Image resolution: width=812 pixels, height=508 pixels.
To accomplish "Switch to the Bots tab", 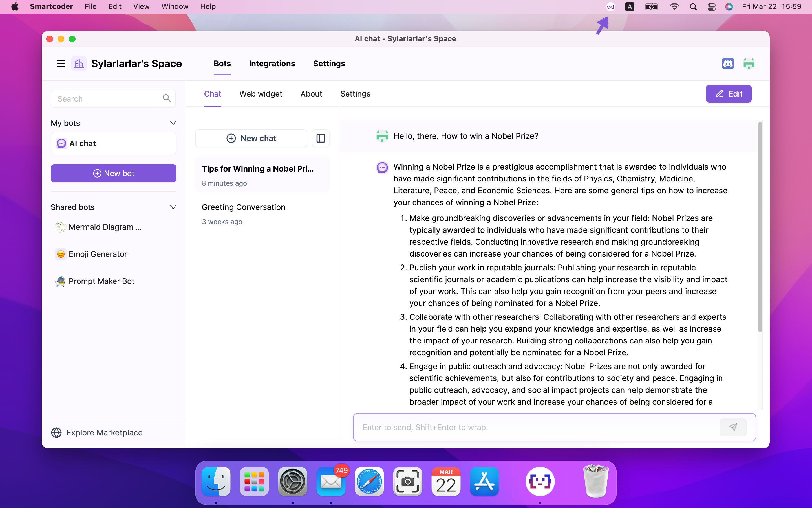I will tap(222, 63).
